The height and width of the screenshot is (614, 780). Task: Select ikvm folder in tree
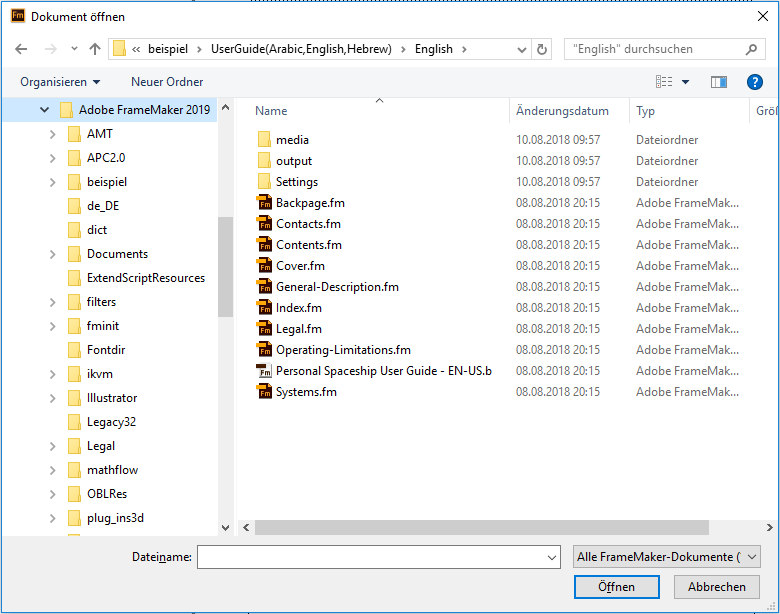(x=99, y=374)
